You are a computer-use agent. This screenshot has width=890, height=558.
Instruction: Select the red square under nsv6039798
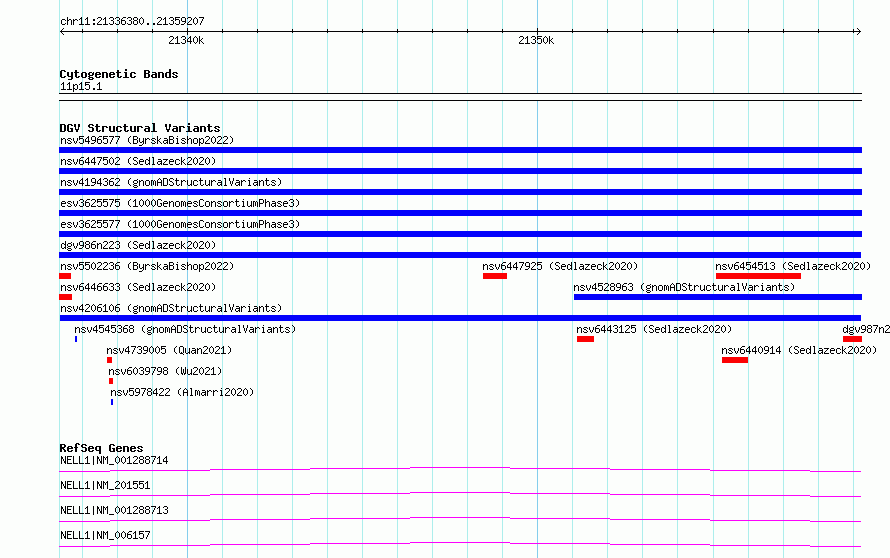point(111,381)
